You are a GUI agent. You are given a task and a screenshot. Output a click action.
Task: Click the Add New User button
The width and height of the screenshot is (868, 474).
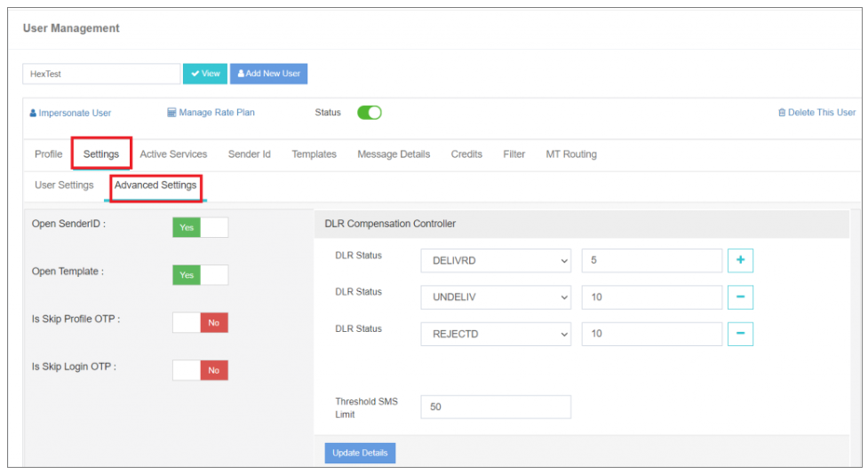coord(268,74)
